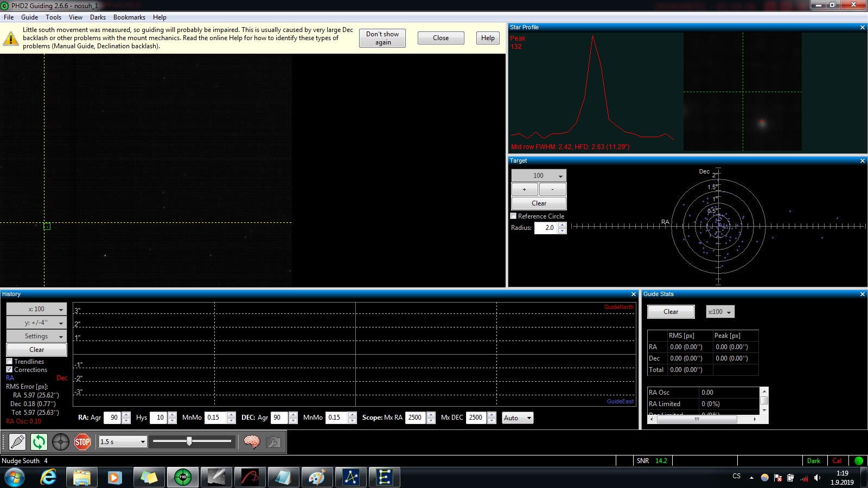Click the camera settings wrench icon
The height and width of the screenshot is (488, 868).
point(273,442)
